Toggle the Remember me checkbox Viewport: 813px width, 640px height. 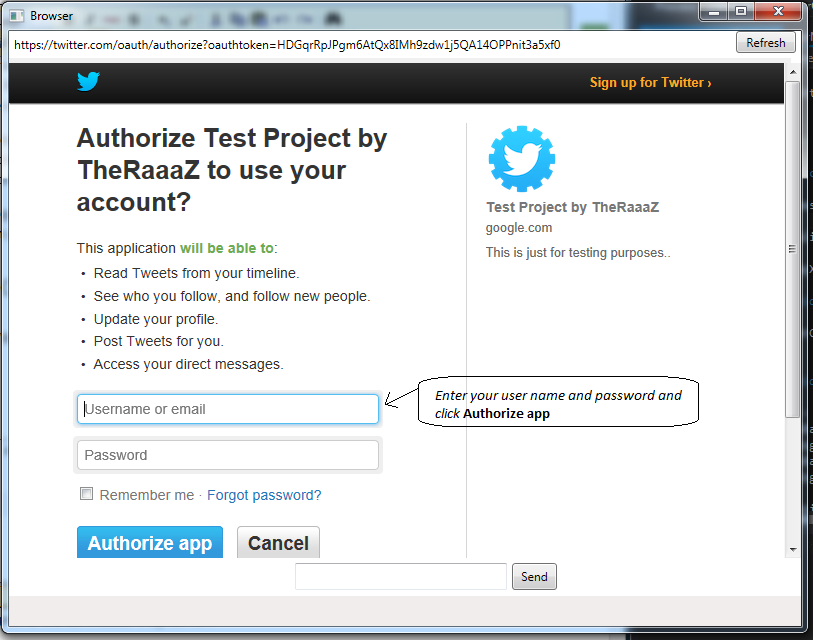pyautogui.click(x=86, y=494)
